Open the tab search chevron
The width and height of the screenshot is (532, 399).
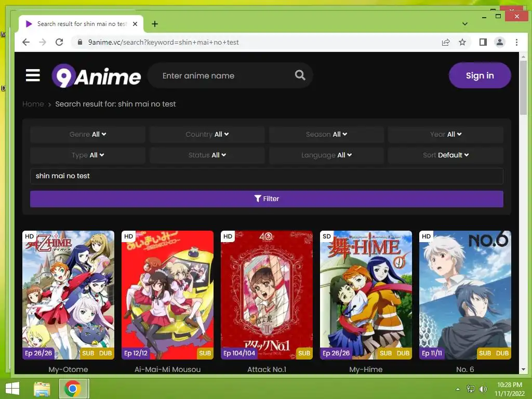click(465, 24)
